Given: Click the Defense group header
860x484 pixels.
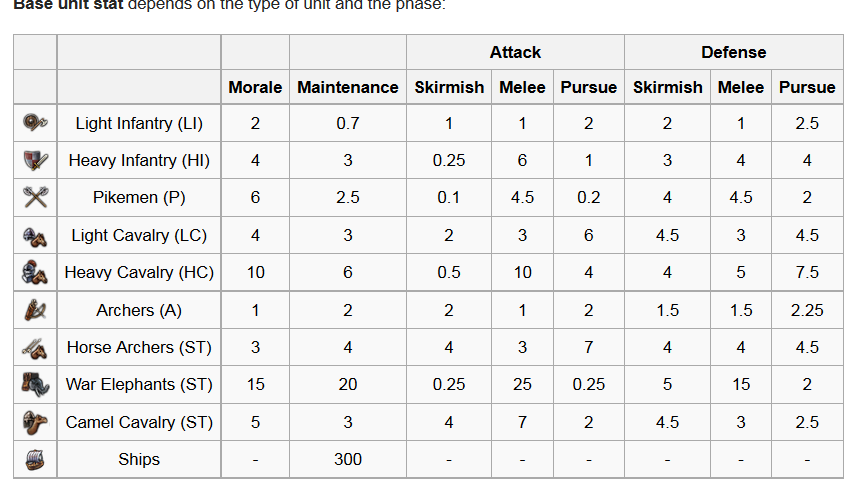Looking at the screenshot, I should [733, 52].
